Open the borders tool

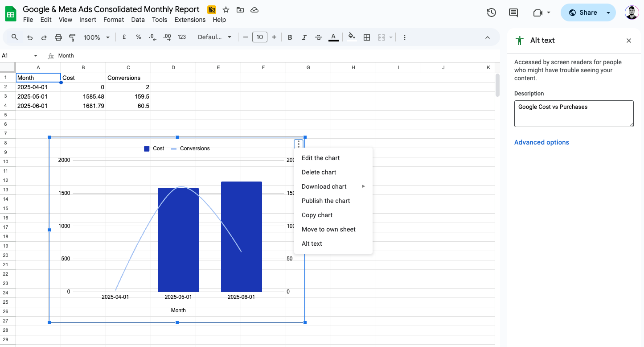[367, 37]
